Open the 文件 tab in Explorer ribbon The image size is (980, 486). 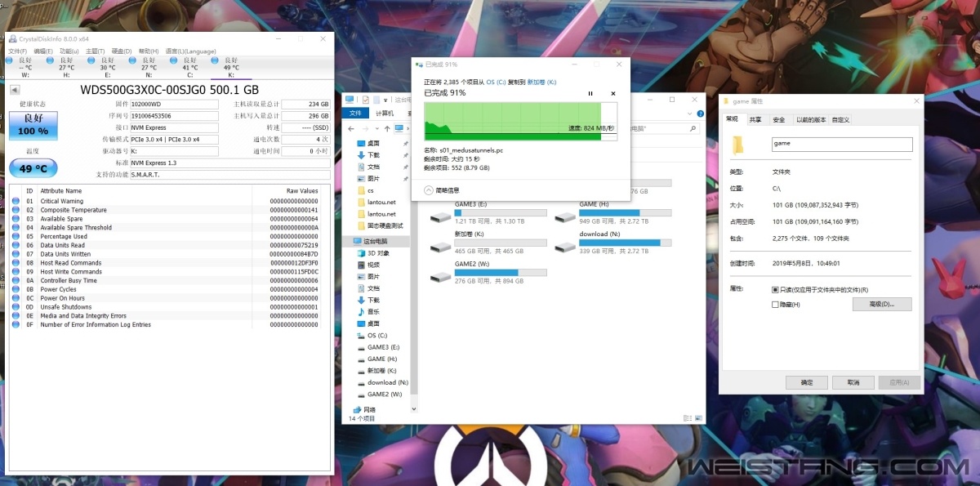[354, 114]
